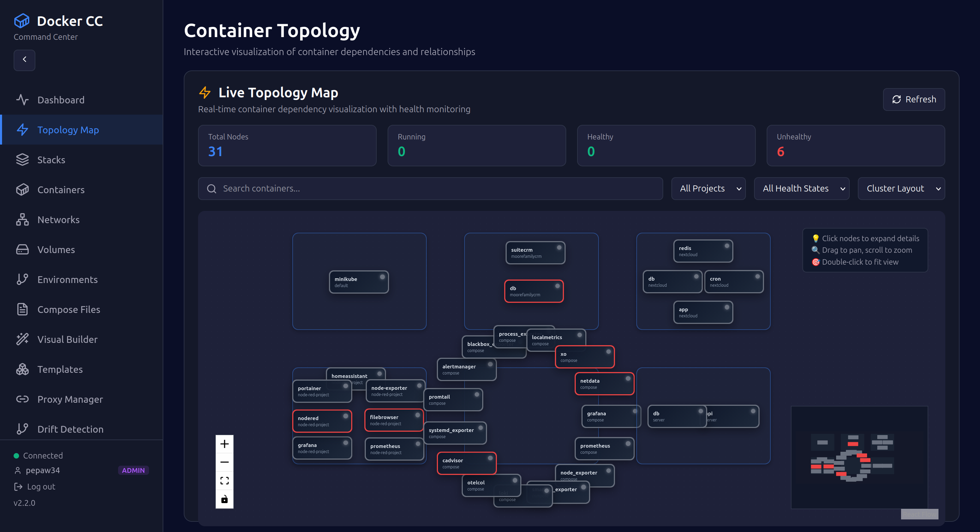The width and height of the screenshot is (980, 532).
Task: Collapse the sidebar using the chevron
Action: coord(24,60)
